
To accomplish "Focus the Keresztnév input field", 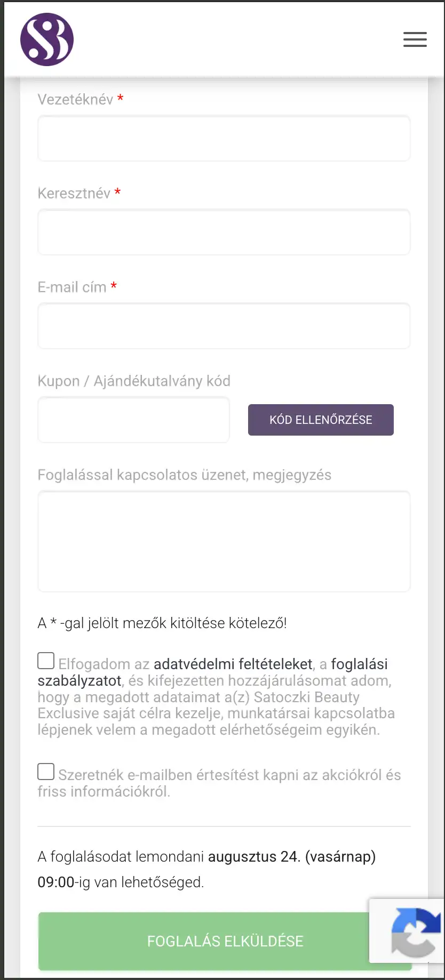I will (224, 232).
